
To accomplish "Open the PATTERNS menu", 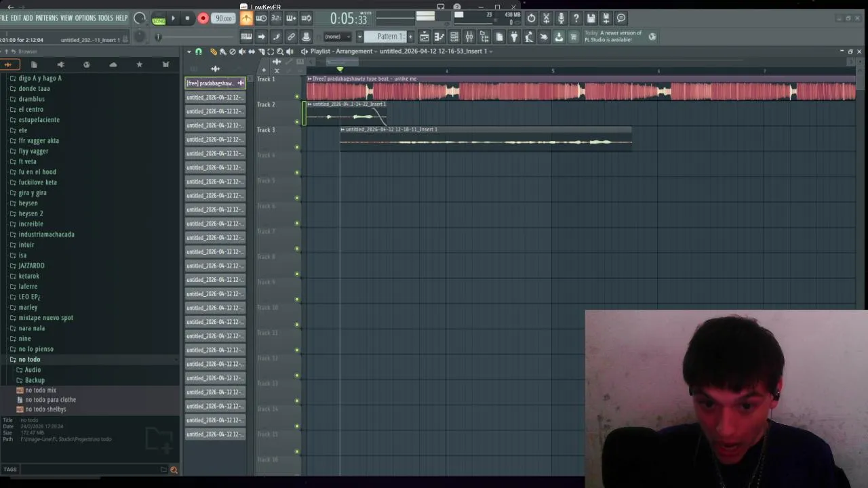I will pyautogui.click(x=46, y=18).
